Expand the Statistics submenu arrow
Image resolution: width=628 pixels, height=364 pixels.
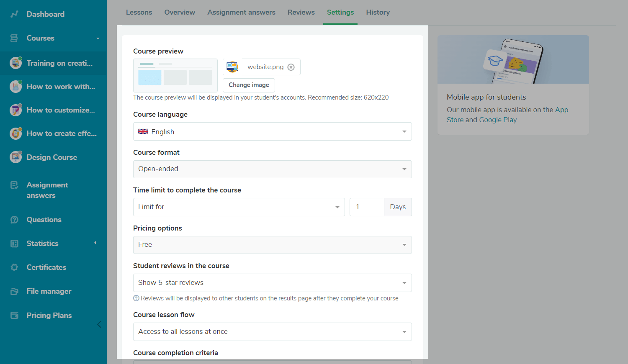[x=95, y=243]
